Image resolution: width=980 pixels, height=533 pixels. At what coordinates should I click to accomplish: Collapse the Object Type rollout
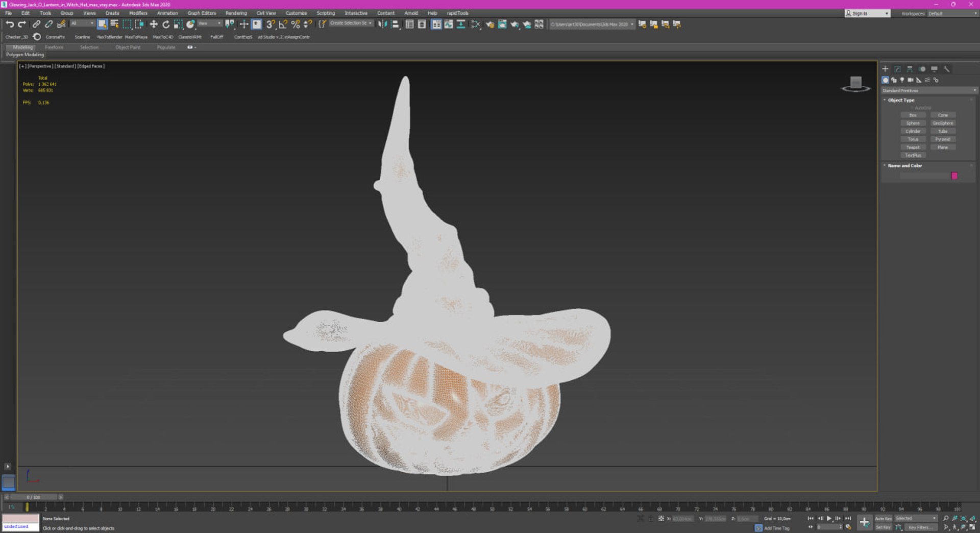pyautogui.click(x=901, y=100)
